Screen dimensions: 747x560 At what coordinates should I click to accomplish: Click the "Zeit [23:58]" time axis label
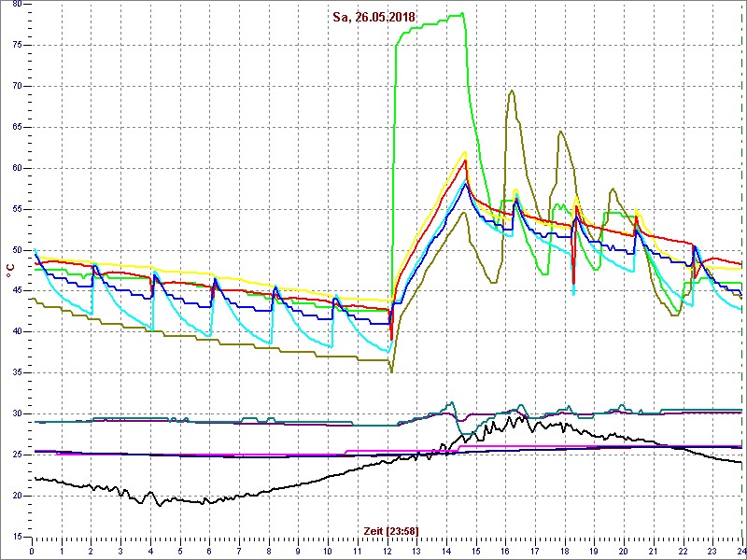point(391,531)
